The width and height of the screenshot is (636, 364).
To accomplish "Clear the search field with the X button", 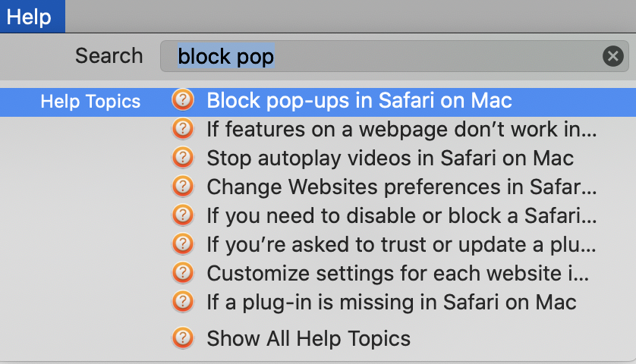I will click(x=613, y=56).
